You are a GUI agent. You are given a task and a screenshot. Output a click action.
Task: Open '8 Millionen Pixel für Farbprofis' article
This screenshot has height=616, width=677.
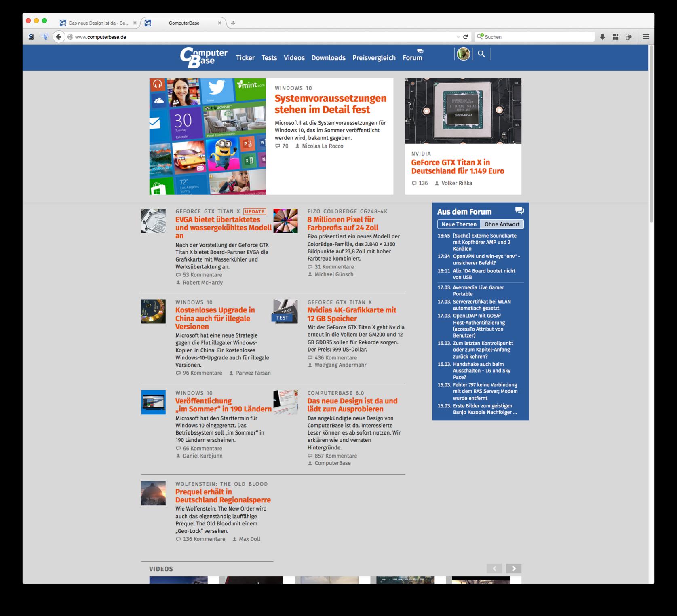tap(343, 224)
